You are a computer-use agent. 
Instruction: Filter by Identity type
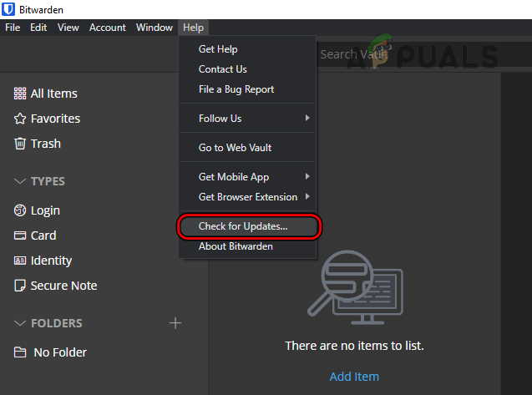(x=51, y=261)
